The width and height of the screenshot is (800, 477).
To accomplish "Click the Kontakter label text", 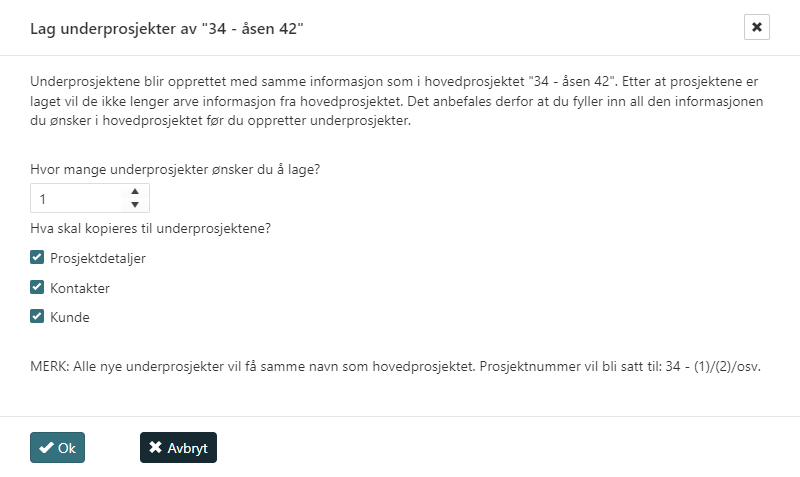I will (x=80, y=288).
